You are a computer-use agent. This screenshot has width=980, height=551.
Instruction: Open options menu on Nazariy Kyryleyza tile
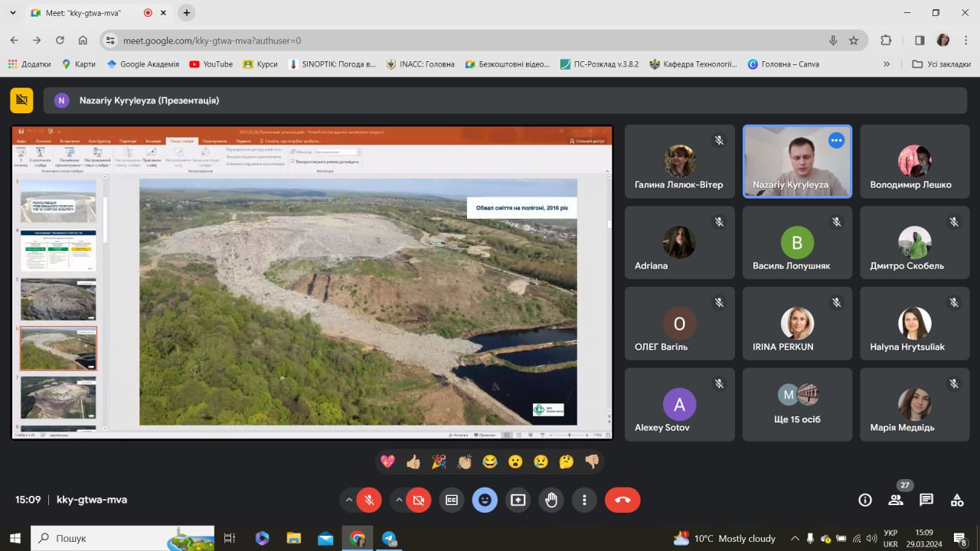click(836, 140)
